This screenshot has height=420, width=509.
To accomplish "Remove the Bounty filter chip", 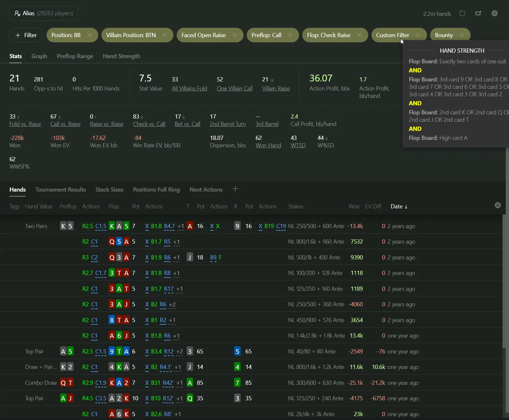I will click(x=462, y=35).
